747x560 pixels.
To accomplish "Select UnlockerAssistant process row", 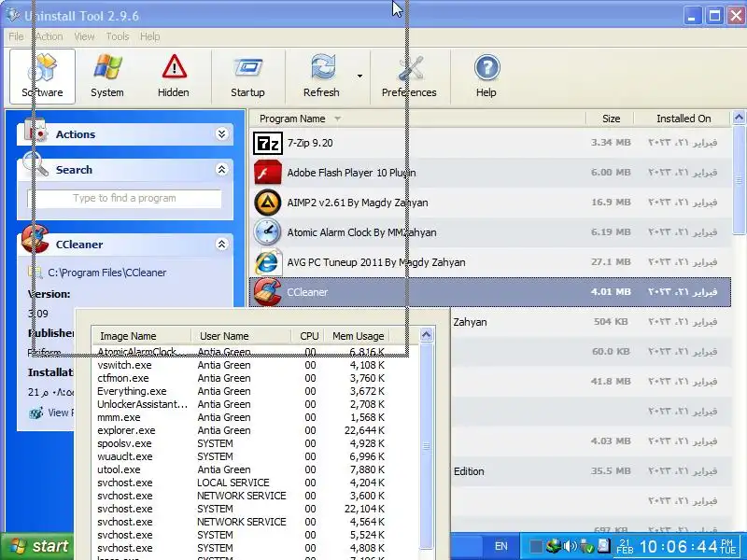I will [241, 404].
